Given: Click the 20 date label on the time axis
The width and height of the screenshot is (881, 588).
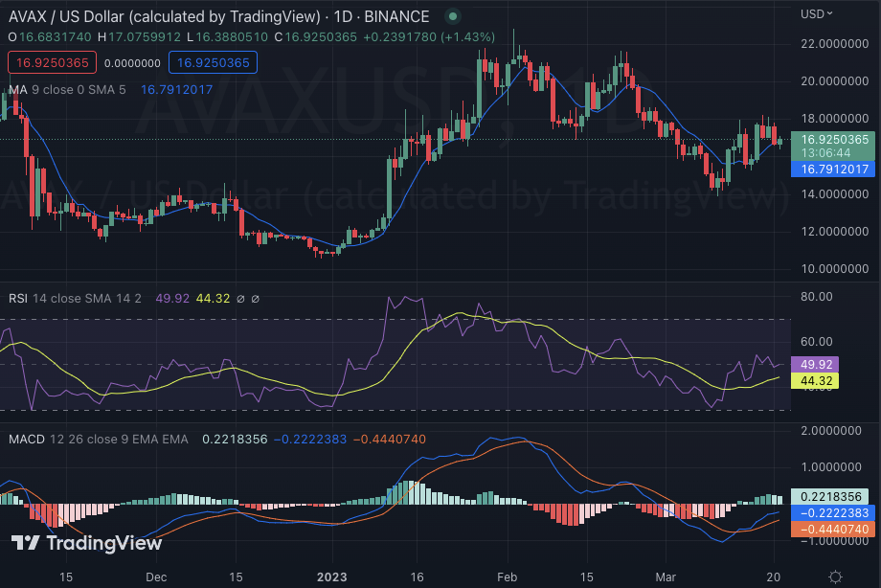Looking at the screenshot, I should click(773, 577).
